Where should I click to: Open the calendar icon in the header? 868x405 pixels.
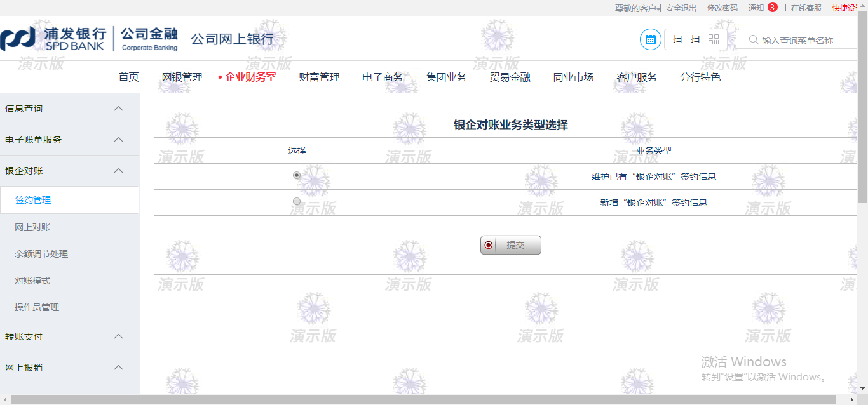coord(650,39)
